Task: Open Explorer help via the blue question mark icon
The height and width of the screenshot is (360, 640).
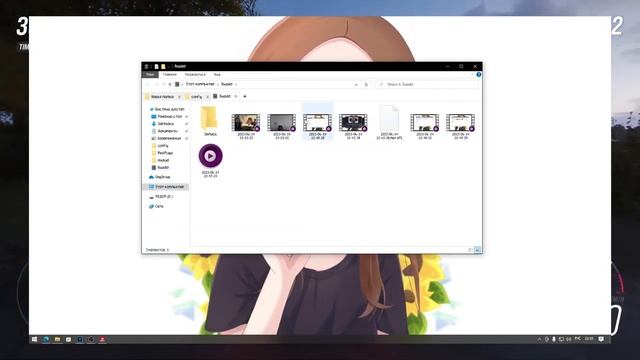Action: (479, 75)
